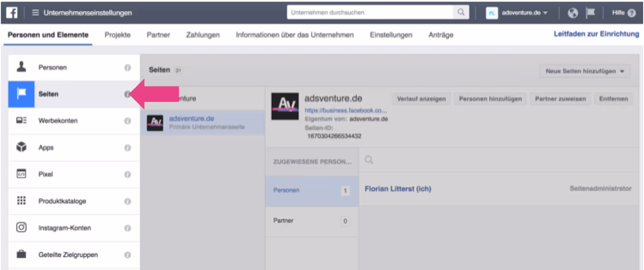The width and height of the screenshot is (644, 270).
Task: Click info icon next to Produktkataloge
Action: click(x=128, y=201)
